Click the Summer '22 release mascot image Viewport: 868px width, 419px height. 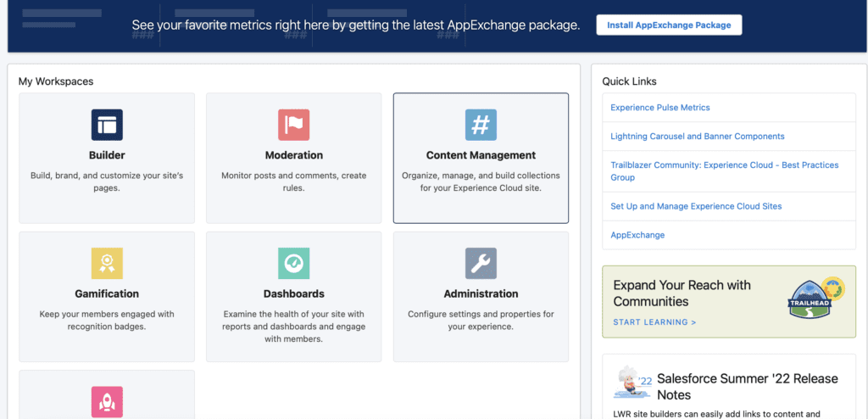[634, 383]
